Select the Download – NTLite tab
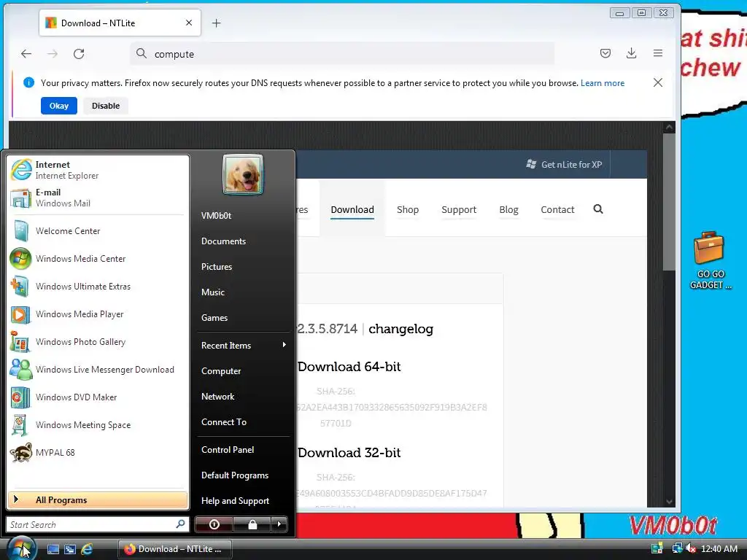 pos(120,23)
